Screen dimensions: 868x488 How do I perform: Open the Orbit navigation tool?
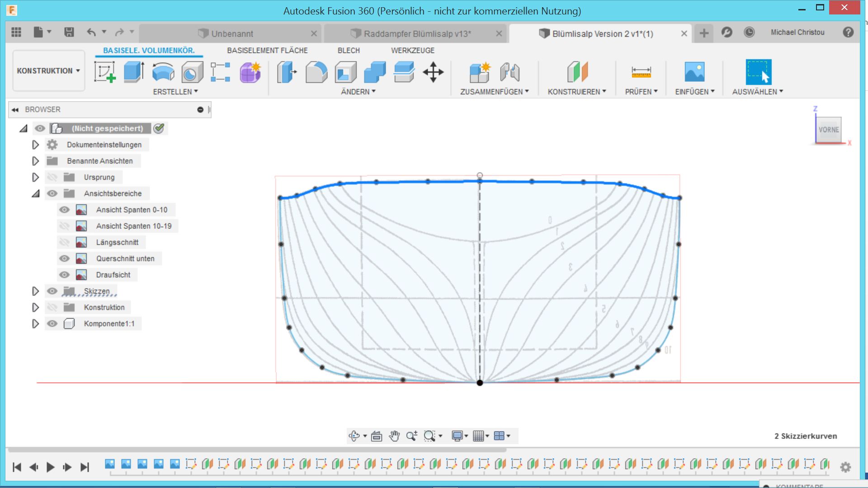click(x=354, y=436)
